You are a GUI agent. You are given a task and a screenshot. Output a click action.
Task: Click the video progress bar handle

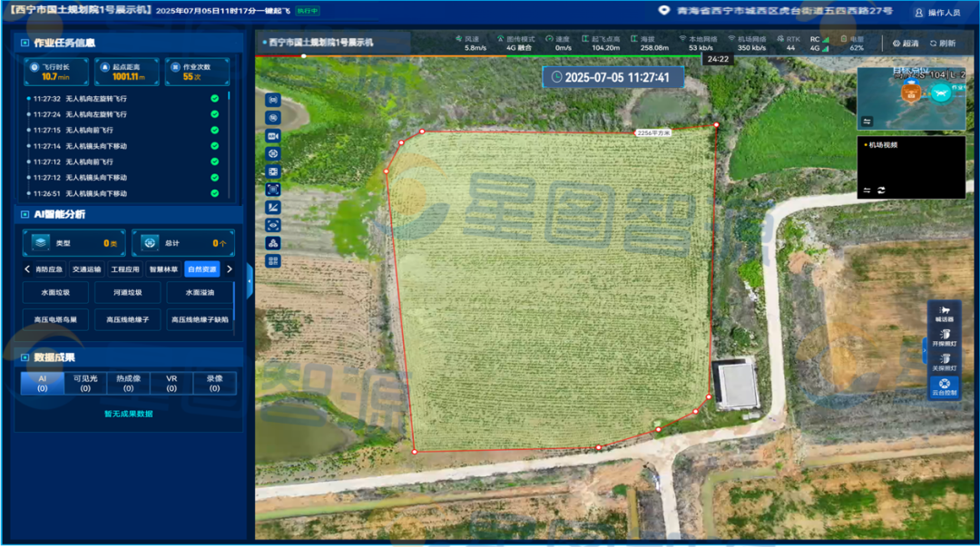point(304,56)
